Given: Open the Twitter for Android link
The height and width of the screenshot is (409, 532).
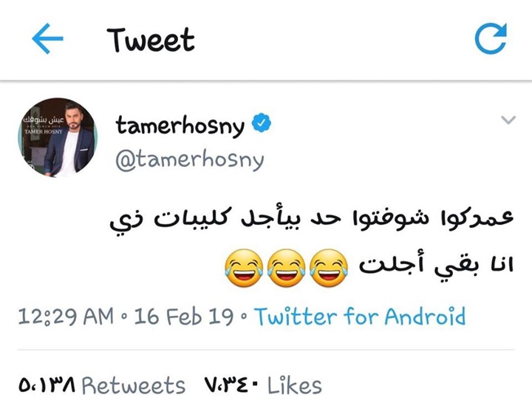Looking at the screenshot, I should [x=360, y=317].
